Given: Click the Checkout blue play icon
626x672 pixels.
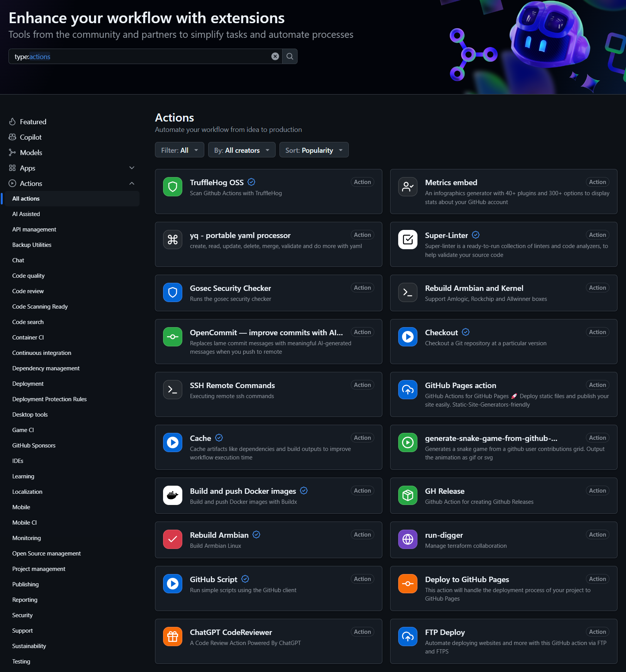Looking at the screenshot, I should pyautogui.click(x=408, y=337).
